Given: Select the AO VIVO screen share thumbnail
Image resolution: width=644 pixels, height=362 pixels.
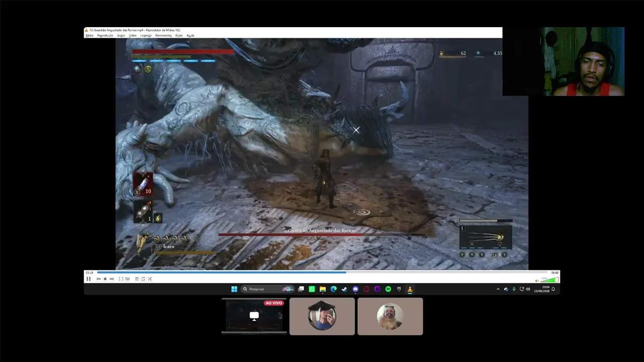Looking at the screenshot, I should point(254,316).
